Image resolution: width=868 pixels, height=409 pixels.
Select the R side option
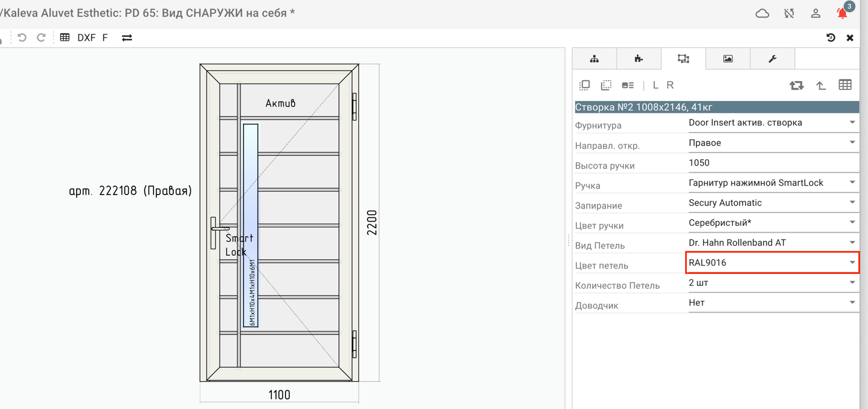pos(670,85)
